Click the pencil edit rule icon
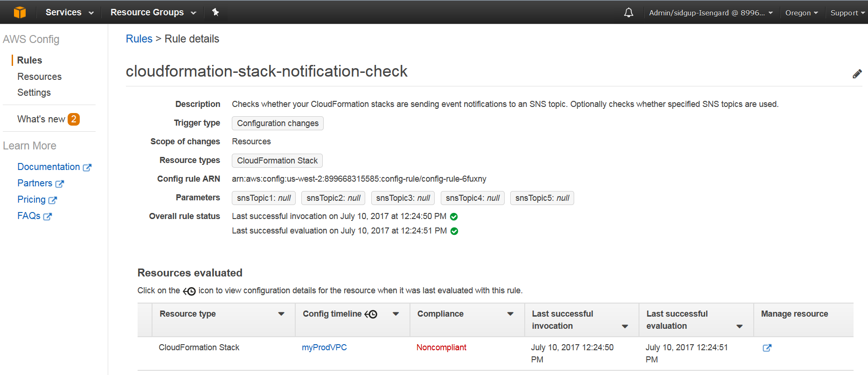The height and width of the screenshot is (375, 868). click(857, 74)
